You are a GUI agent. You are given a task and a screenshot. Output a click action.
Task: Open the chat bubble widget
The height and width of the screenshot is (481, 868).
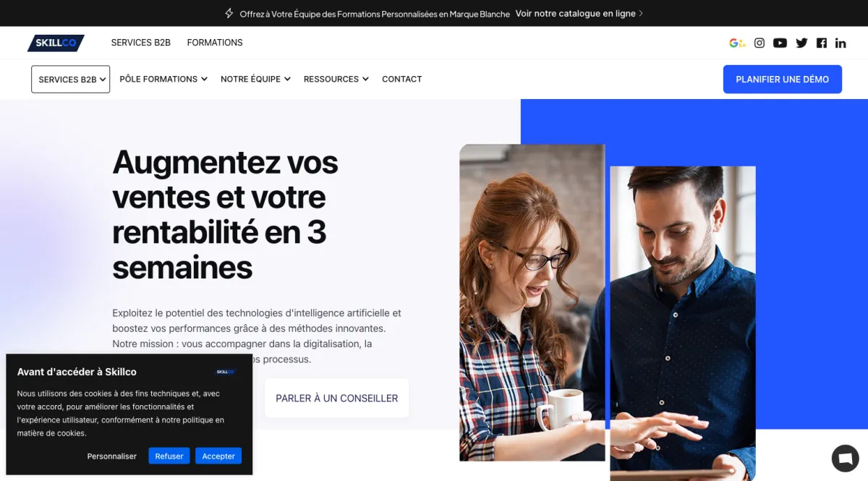(845, 458)
